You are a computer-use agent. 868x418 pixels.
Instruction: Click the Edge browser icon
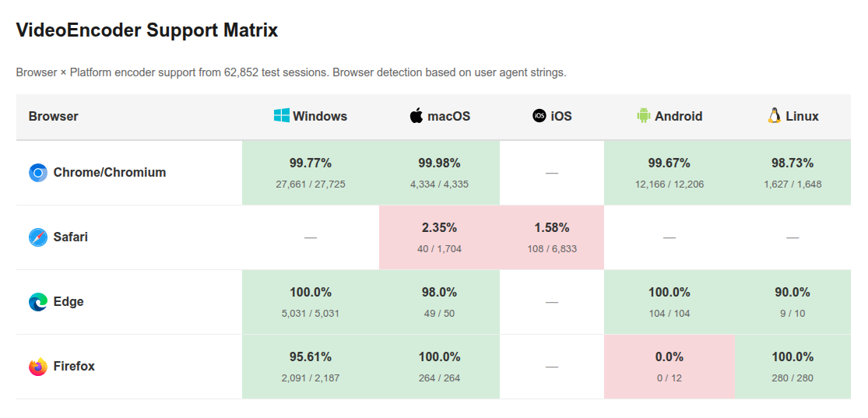tap(38, 302)
